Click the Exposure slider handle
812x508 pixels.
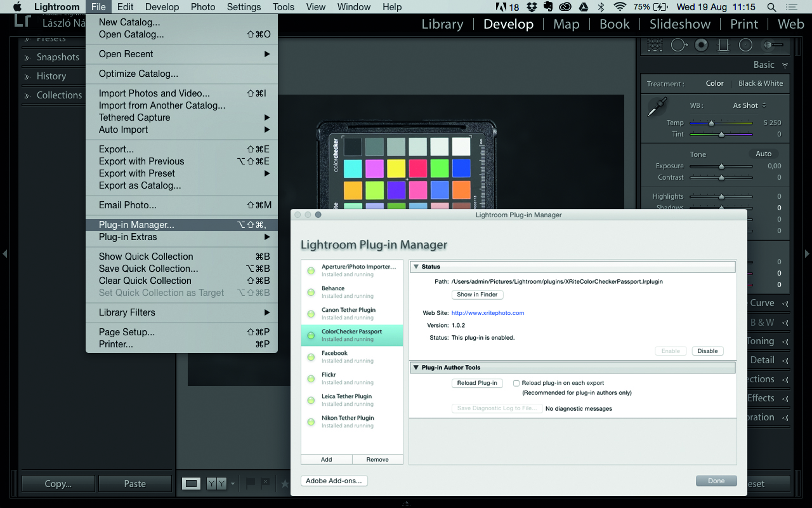click(721, 166)
